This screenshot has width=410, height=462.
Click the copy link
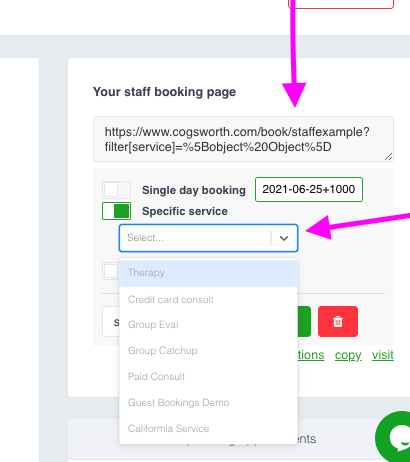coord(348,355)
